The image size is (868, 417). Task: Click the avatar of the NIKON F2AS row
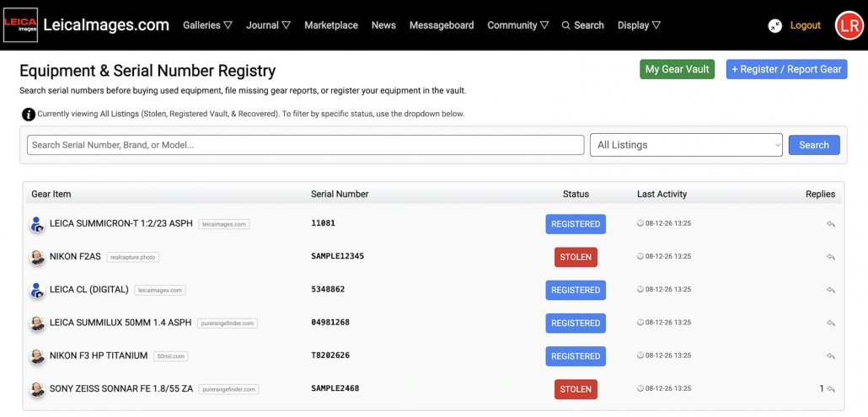click(37, 257)
